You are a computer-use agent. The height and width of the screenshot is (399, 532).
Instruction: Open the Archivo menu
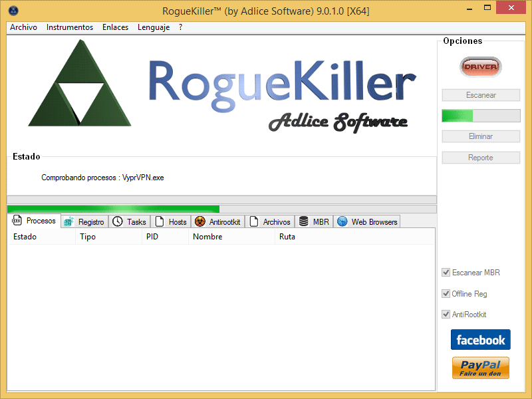[23, 27]
